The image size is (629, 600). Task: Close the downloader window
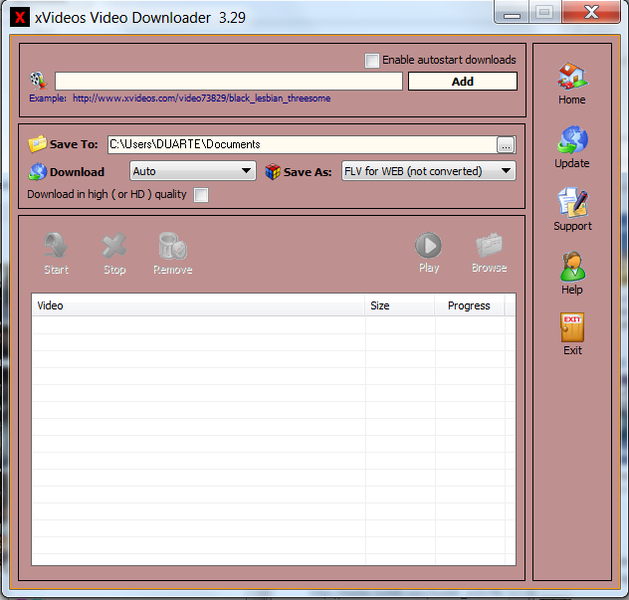591,12
